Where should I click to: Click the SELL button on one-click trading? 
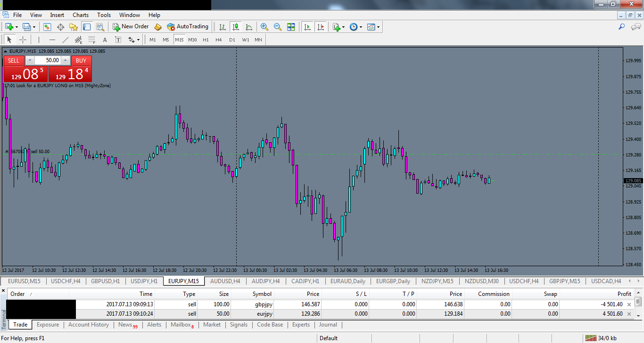point(13,60)
